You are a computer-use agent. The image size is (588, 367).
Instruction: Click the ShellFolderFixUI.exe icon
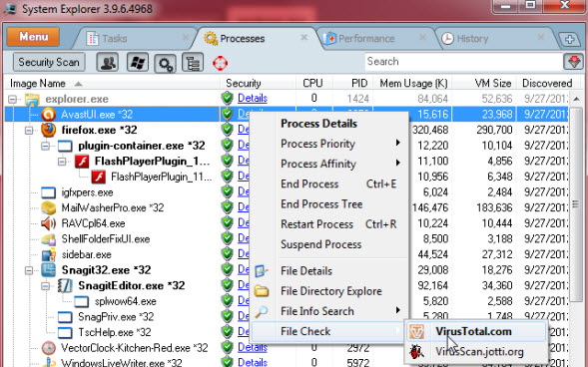(48, 239)
